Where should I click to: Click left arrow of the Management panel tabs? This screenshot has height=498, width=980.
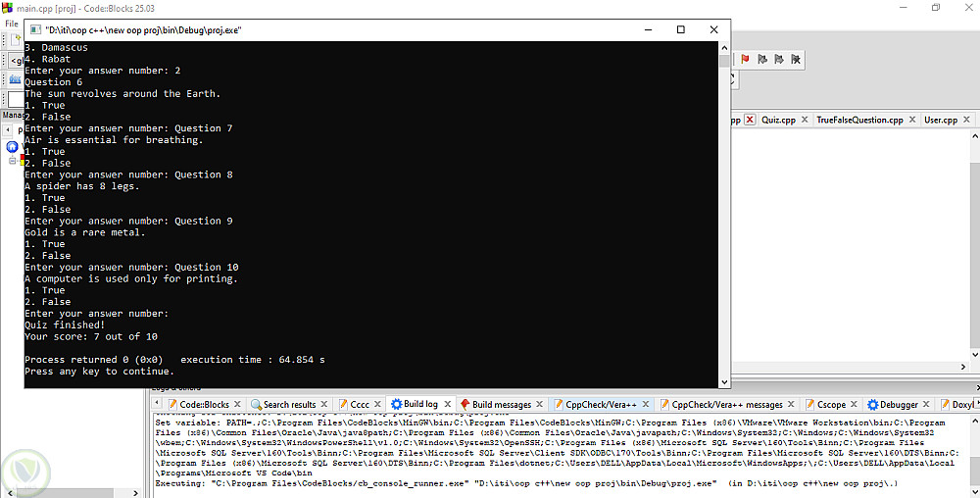click(x=8, y=130)
